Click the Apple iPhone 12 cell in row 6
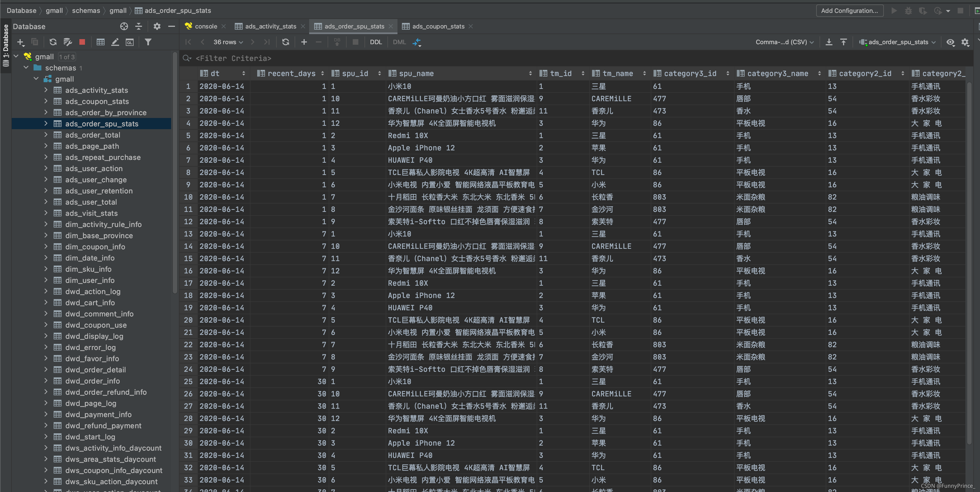 (461, 148)
